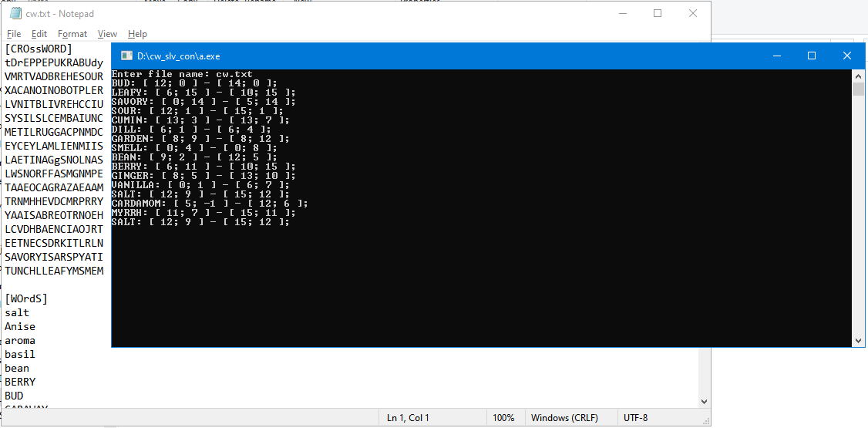868x428 pixels.
Task: Click the word 'BERRY' in Notepad word list
Action: point(20,382)
